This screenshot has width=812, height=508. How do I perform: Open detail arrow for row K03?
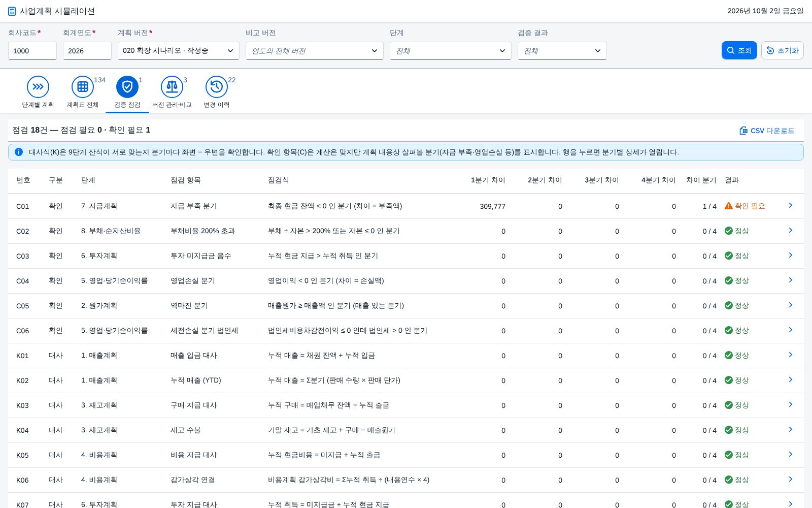pyautogui.click(x=791, y=404)
